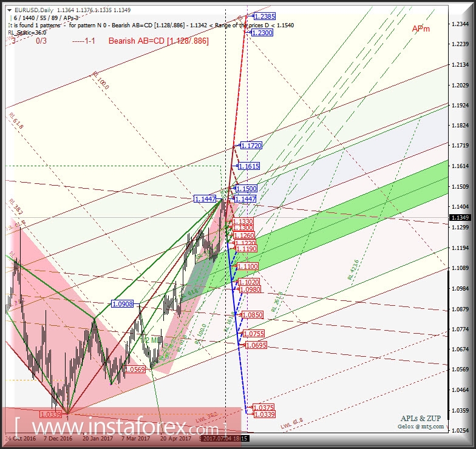Select the red Bearish AB=CD pattern text
Image resolution: width=476 pixels, height=449 pixels.
[158, 41]
